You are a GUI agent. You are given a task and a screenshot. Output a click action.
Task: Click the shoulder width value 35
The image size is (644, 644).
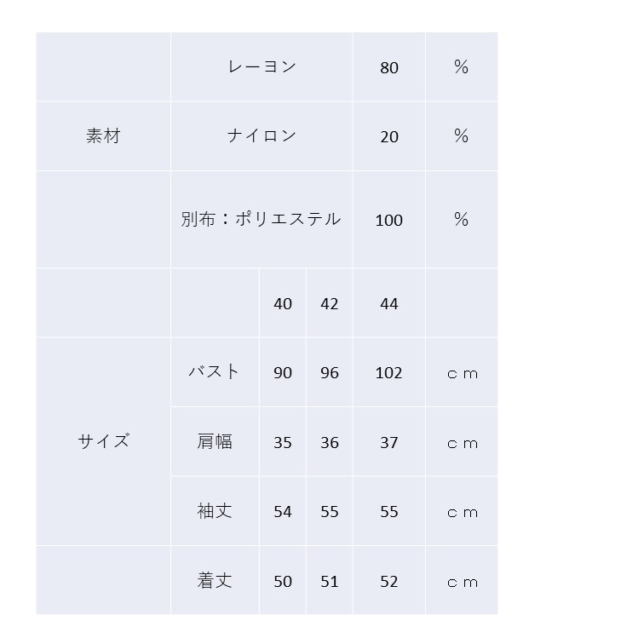[x=283, y=443]
